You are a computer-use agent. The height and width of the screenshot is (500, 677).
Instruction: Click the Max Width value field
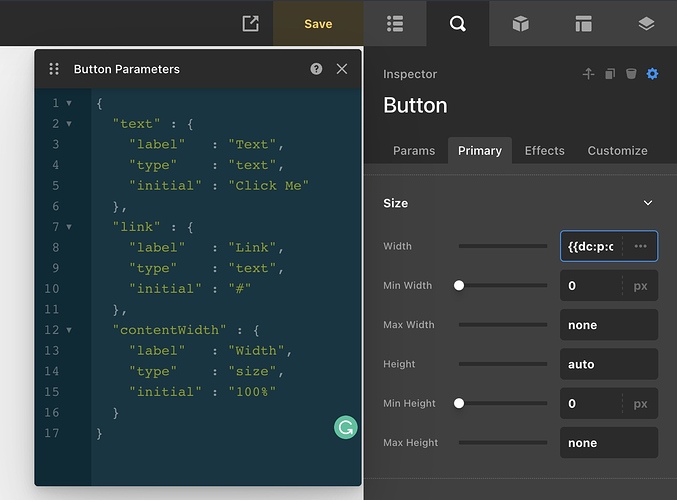(608, 325)
